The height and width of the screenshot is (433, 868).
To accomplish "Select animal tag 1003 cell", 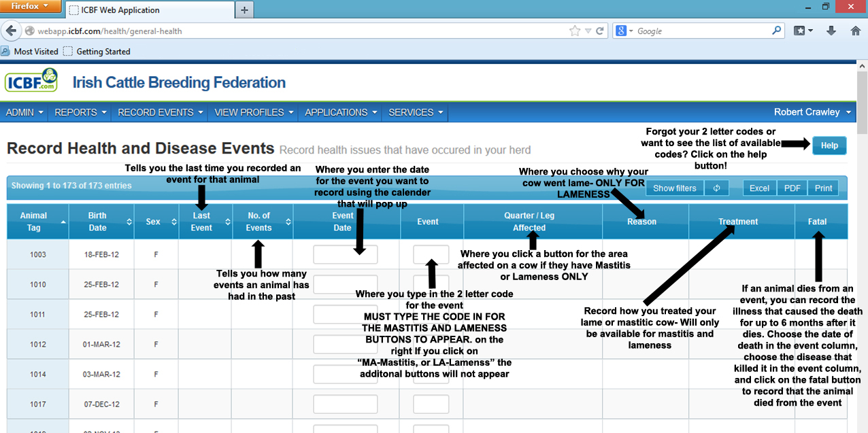I will tap(38, 255).
